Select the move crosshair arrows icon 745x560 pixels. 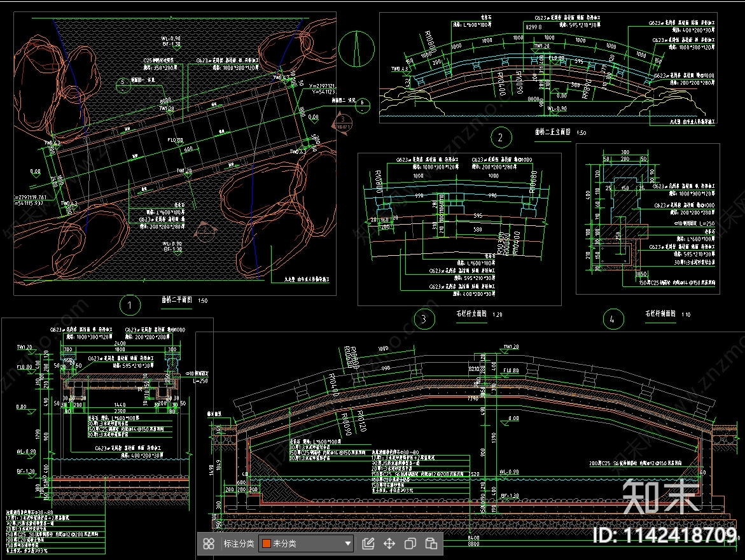[389, 543]
